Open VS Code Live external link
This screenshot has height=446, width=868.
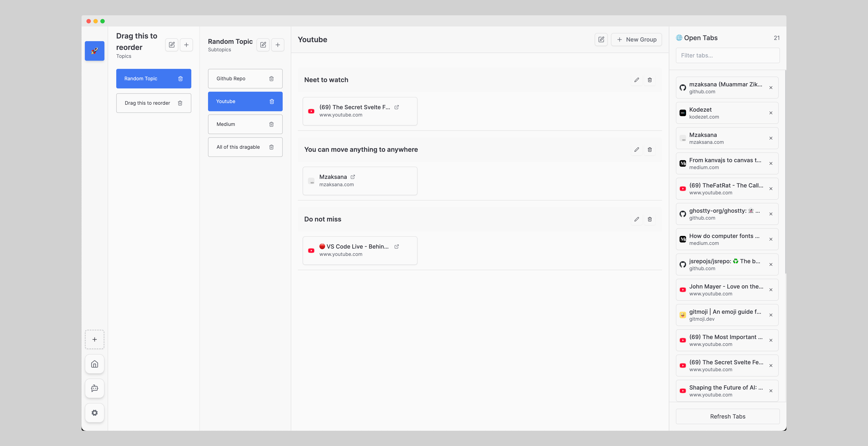tap(397, 246)
